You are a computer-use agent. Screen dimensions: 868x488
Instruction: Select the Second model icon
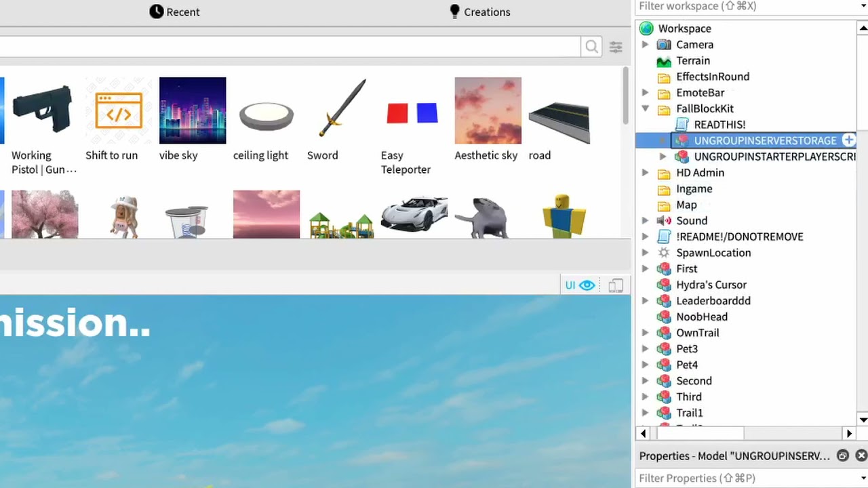click(x=664, y=381)
